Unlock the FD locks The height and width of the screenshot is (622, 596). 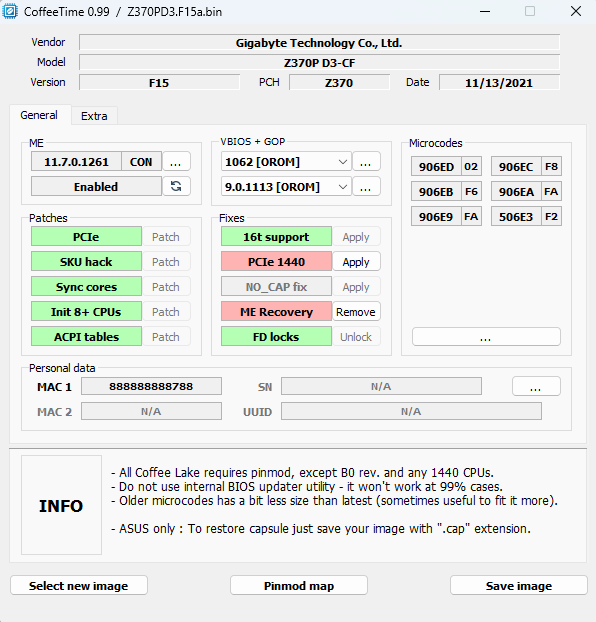click(x=356, y=337)
